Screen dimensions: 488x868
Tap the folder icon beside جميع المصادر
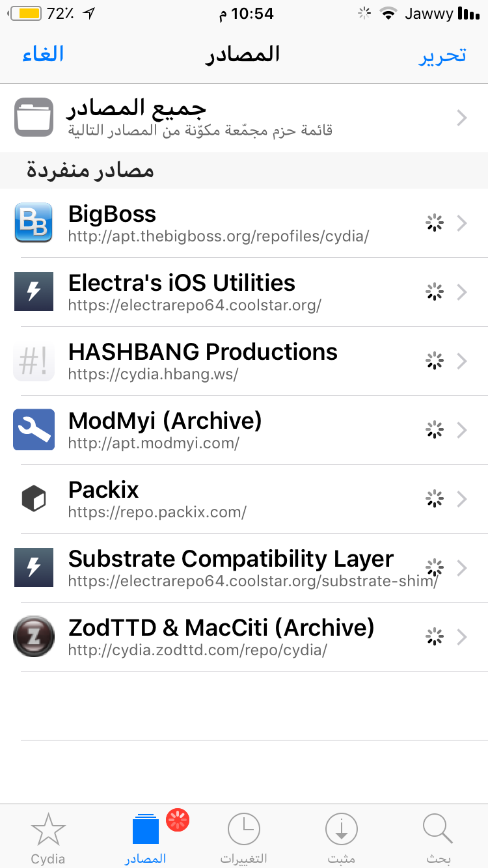tap(34, 117)
